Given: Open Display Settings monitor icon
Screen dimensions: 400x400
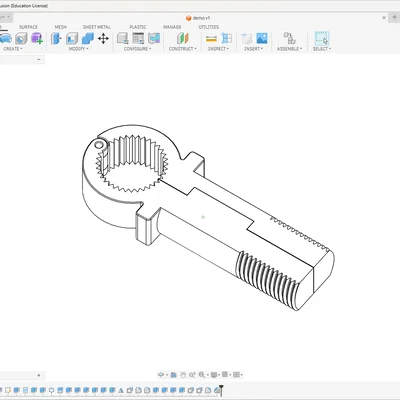Looking at the screenshot, I should [214, 375].
